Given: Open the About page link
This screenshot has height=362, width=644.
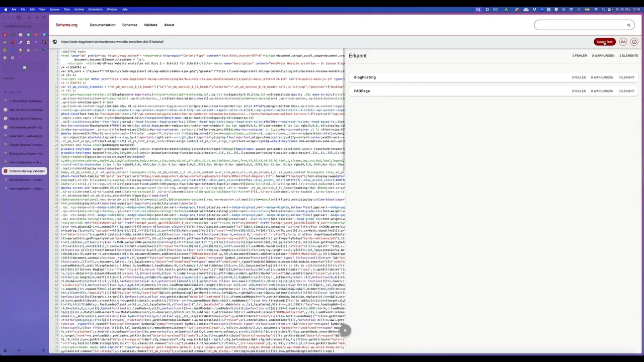Looking at the screenshot, I should pyautogui.click(x=169, y=25).
